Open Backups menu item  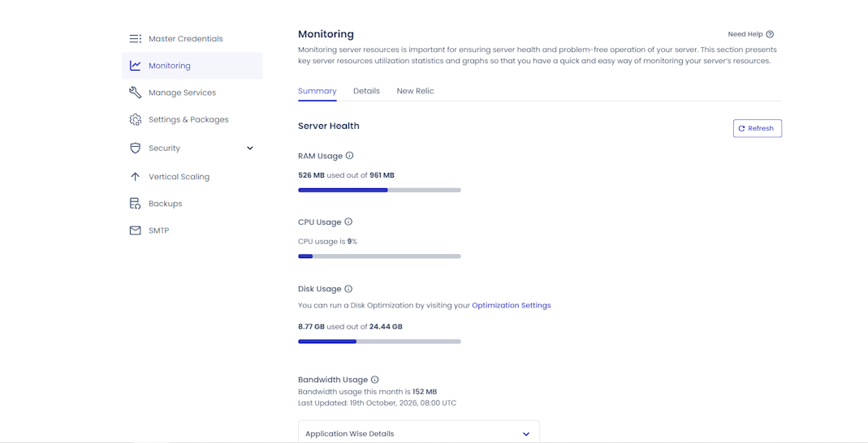point(192,204)
